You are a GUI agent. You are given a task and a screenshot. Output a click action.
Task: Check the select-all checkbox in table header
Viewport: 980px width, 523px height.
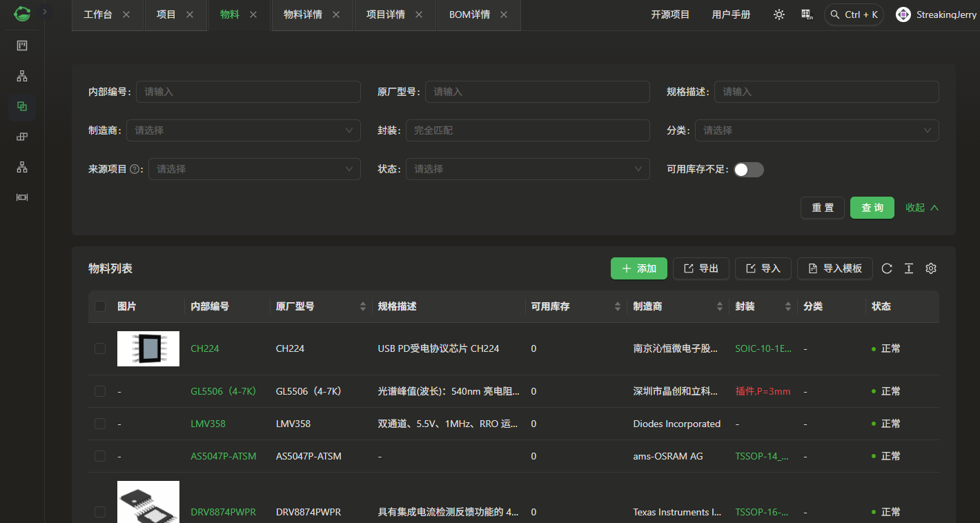point(100,306)
